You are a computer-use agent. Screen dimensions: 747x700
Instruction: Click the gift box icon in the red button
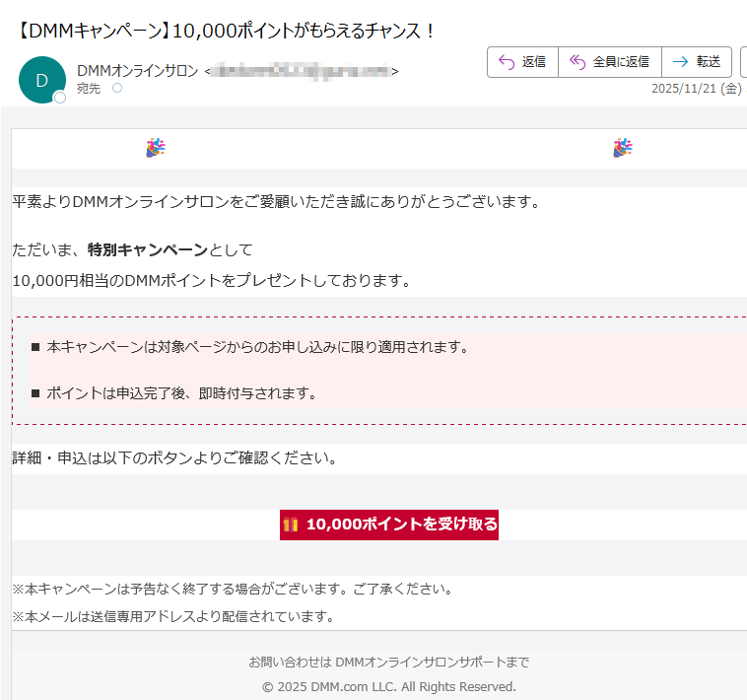tap(291, 525)
